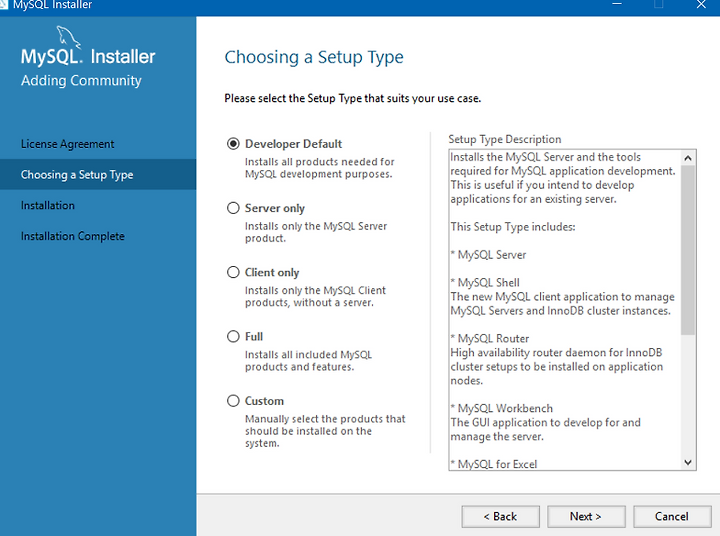
Task: Click 'This Setup Type includes:' line
Action: [513, 227]
